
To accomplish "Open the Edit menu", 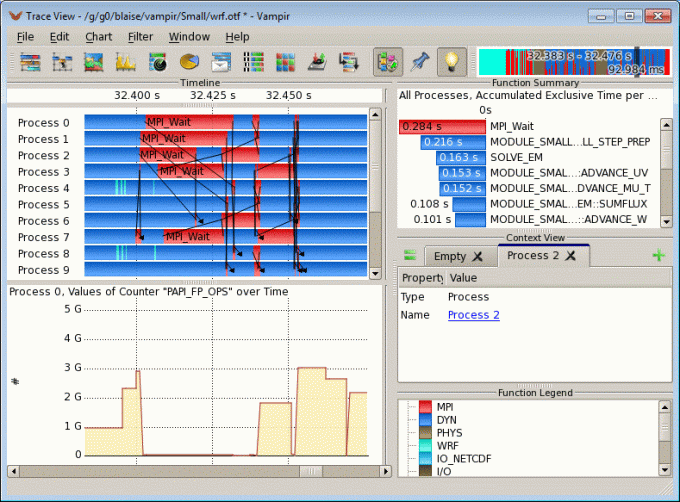I will 59,37.
